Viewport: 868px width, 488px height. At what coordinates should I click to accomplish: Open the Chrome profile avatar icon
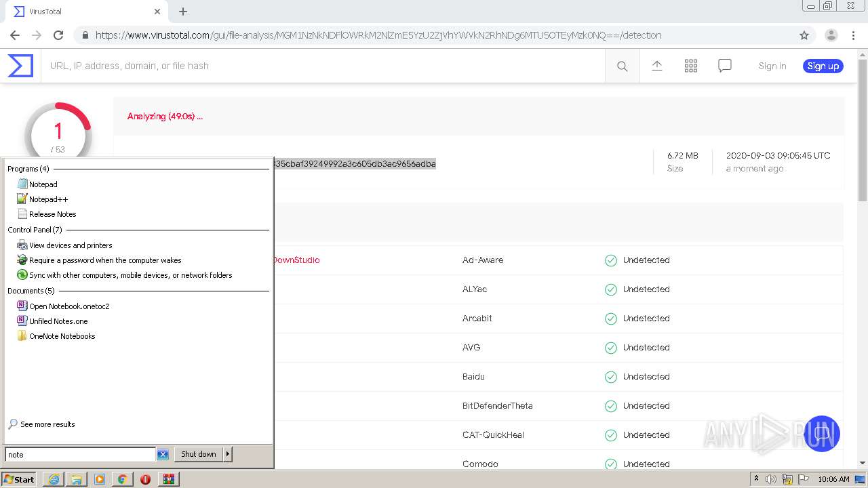831,35
